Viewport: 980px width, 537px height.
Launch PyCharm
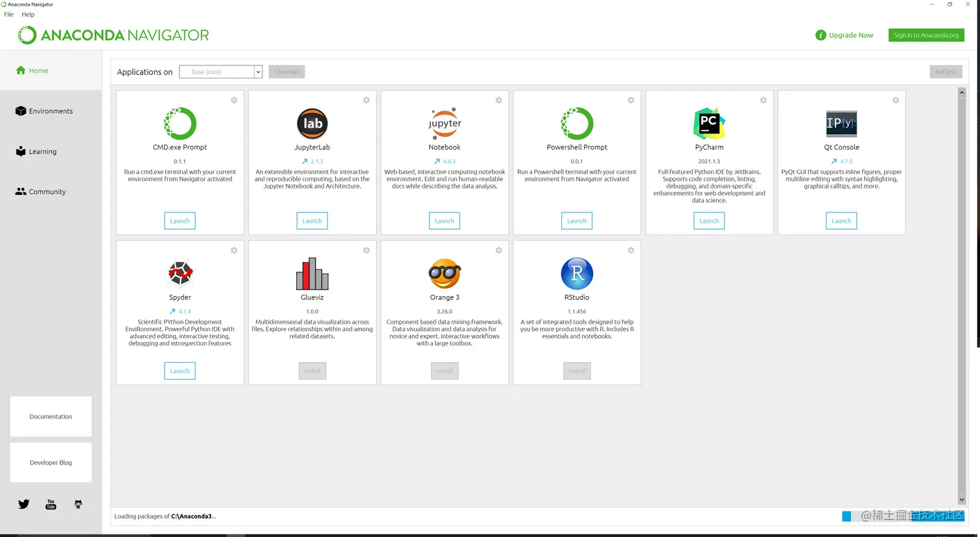pyautogui.click(x=709, y=221)
